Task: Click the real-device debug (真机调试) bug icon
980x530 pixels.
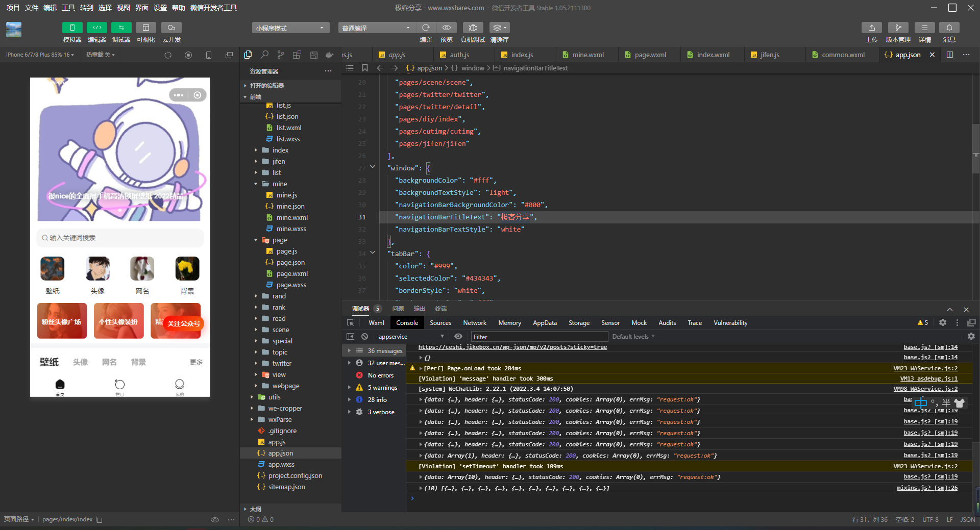Action: tap(473, 28)
